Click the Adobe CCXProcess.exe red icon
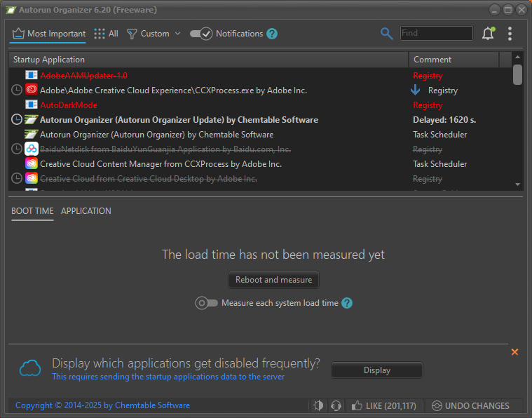The image size is (532, 418). click(x=32, y=90)
